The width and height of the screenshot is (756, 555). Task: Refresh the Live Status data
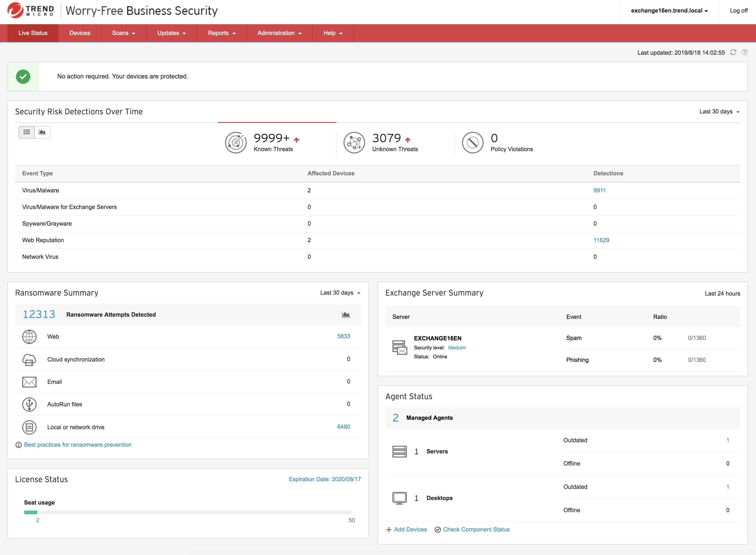(x=733, y=52)
